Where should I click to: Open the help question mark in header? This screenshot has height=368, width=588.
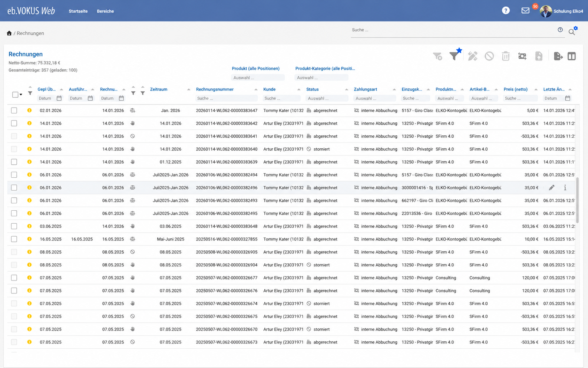(x=506, y=11)
